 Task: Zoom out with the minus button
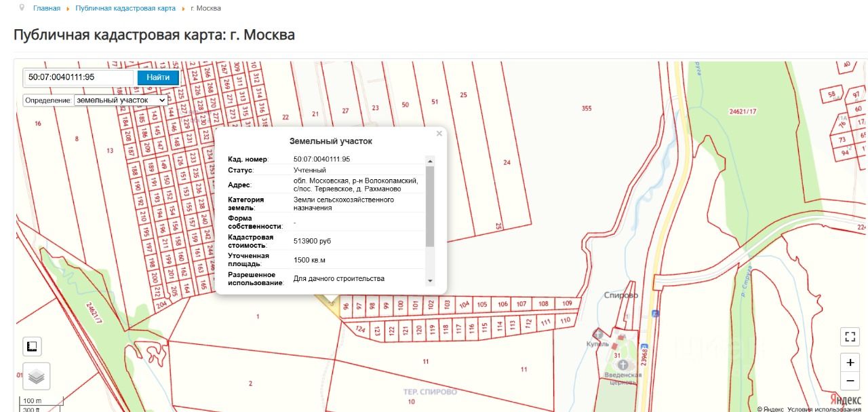(x=850, y=381)
